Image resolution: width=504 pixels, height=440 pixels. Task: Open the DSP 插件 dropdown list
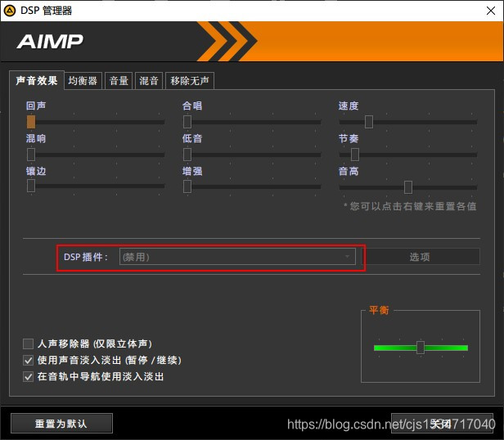[237, 257]
